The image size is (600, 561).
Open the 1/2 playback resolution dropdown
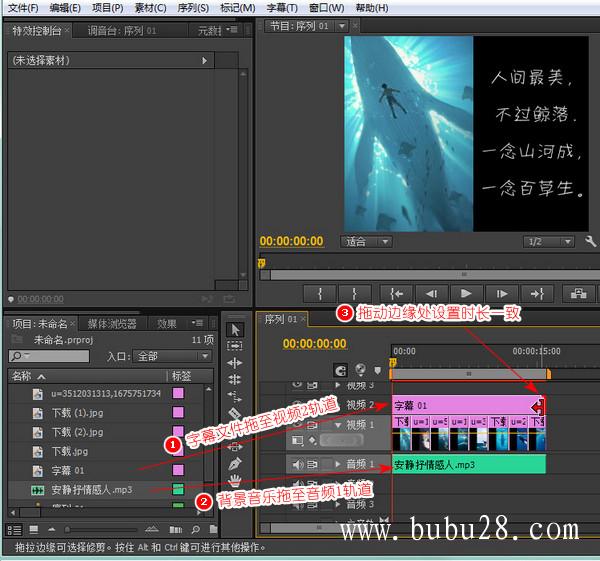[549, 242]
